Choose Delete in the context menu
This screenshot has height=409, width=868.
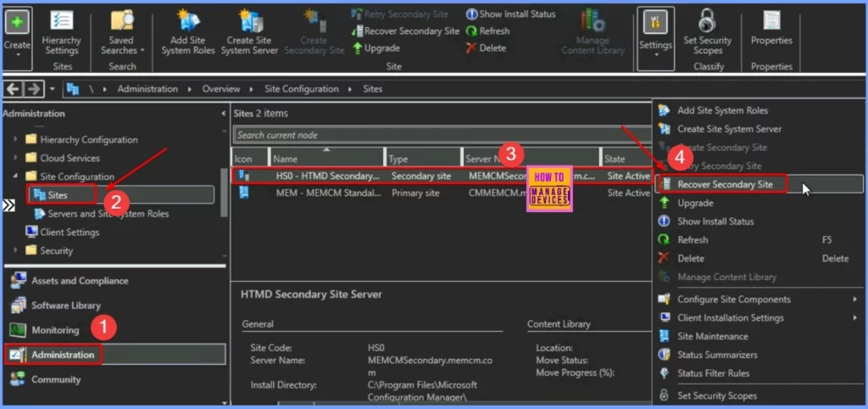click(758, 258)
